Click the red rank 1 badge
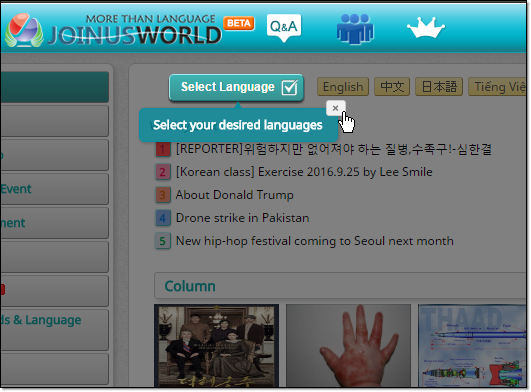The width and height of the screenshot is (531, 392). coord(163,149)
